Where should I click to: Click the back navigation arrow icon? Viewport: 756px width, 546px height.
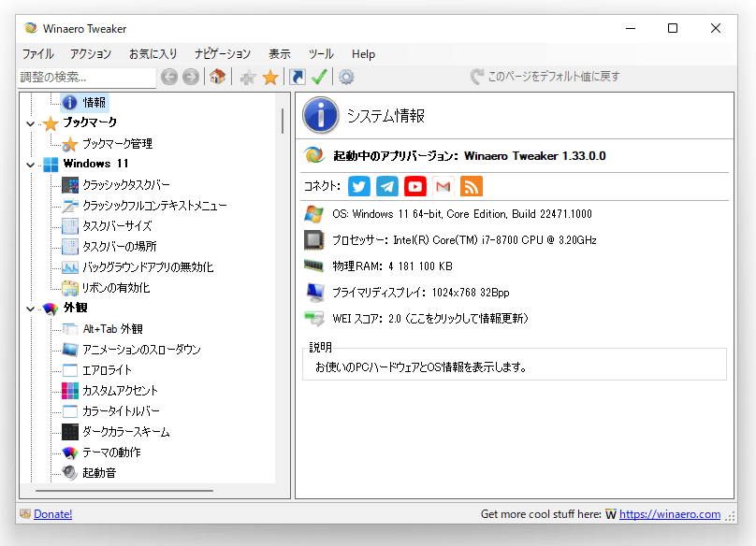(169, 77)
